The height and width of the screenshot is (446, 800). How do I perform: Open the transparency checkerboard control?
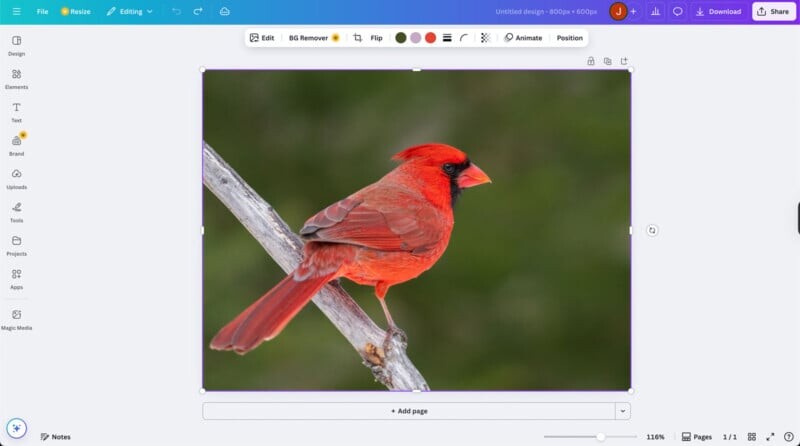point(485,38)
